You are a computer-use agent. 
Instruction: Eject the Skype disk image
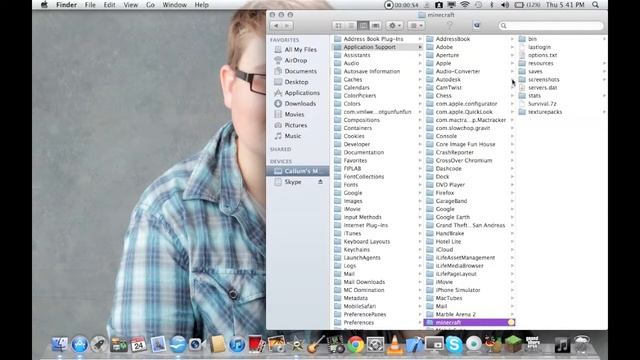point(320,182)
